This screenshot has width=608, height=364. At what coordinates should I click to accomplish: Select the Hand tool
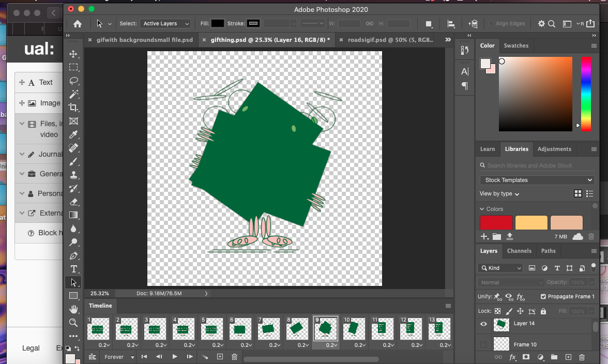[73, 309]
